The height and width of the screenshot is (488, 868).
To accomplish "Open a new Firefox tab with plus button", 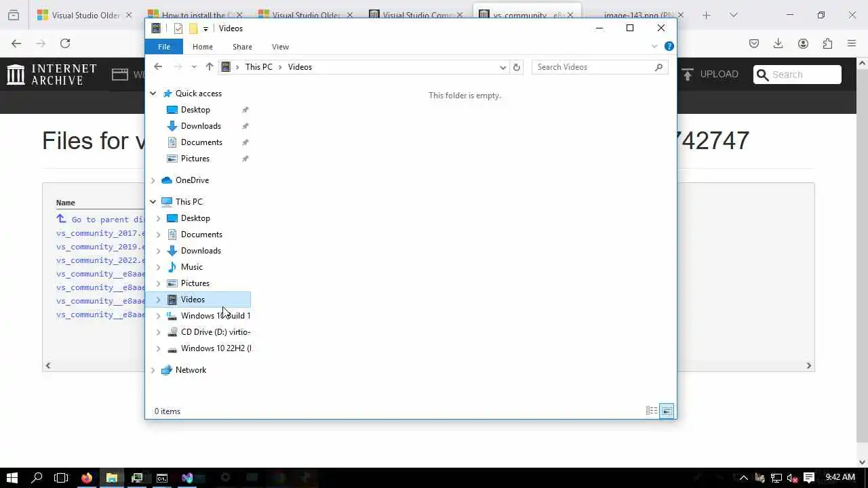I will pyautogui.click(x=706, y=15).
